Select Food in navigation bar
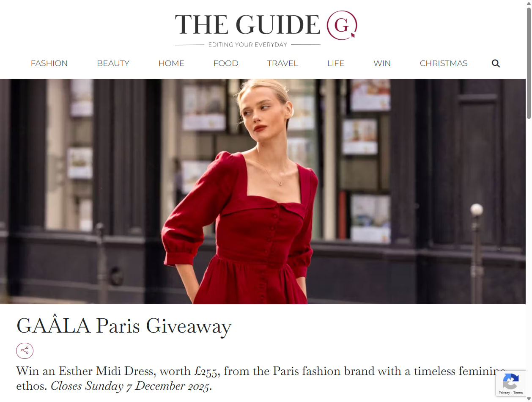The width and height of the screenshot is (532, 402). pos(226,63)
